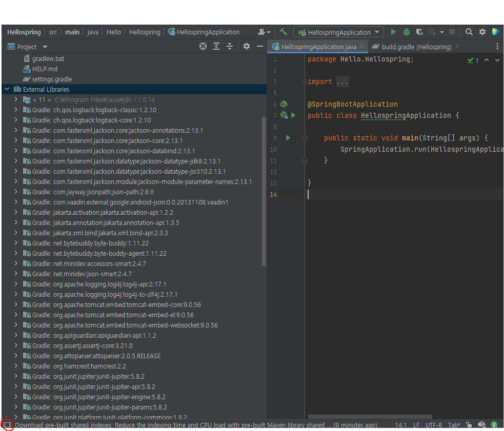Click Expand All icon in Project panel
Viewport: 504px width, 431px height.
216,46
